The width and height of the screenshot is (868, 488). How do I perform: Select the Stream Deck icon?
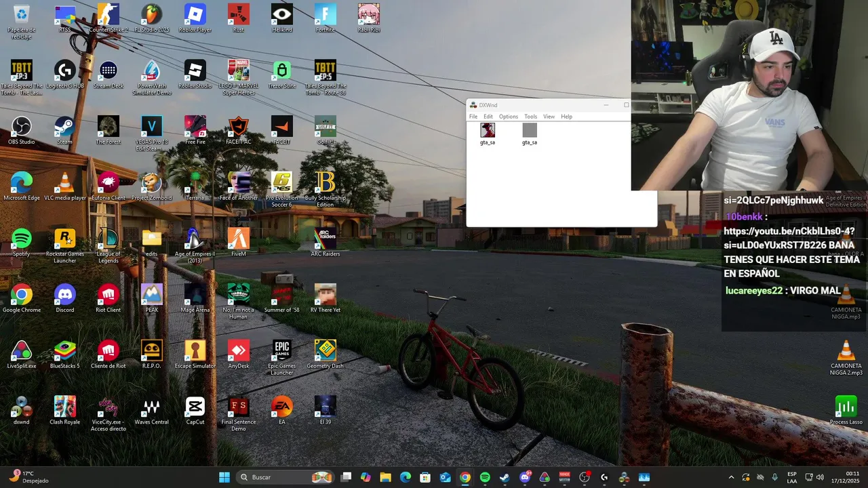[x=108, y=75]
